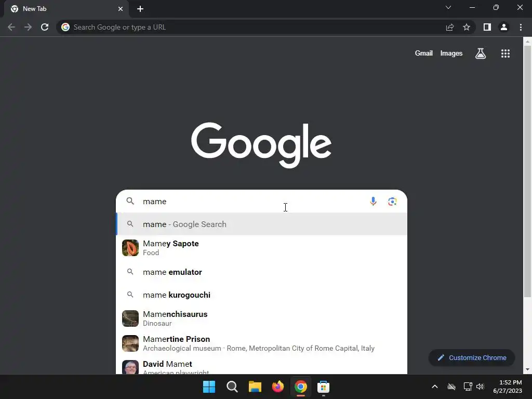532x399 pixels.
Task: Open the OneDrive cloud tray icon
Action: (x=451, y=387)
